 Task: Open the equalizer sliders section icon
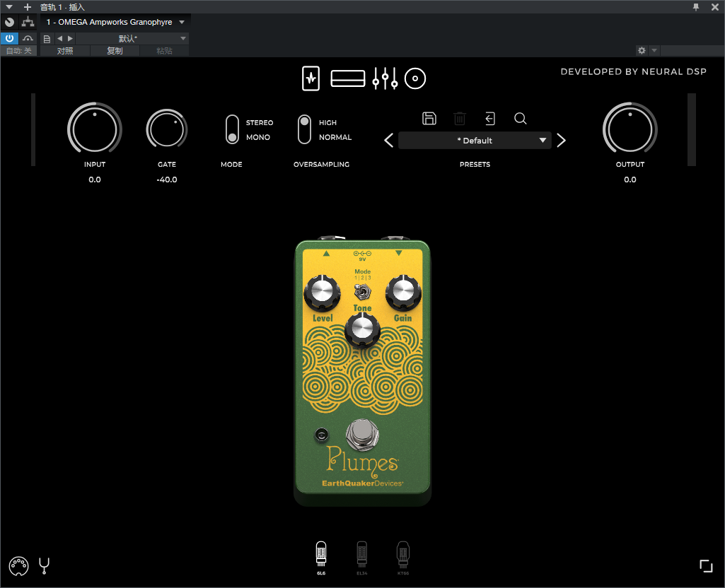pyautogui.click(x=385, y=78)
